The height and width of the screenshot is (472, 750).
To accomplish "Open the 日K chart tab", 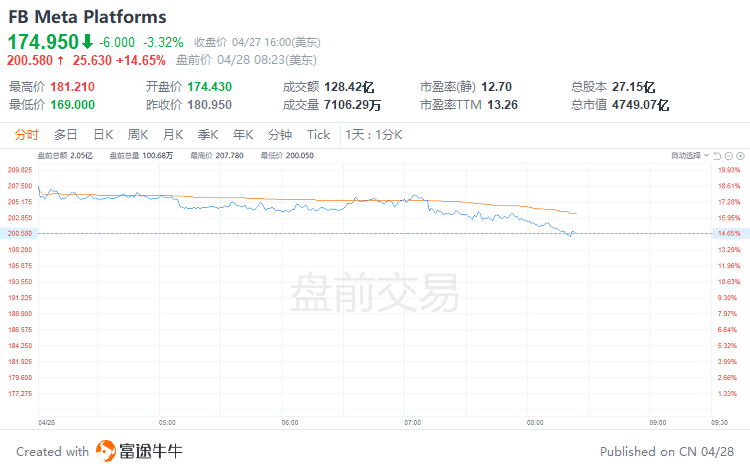I will pos(103,135).
